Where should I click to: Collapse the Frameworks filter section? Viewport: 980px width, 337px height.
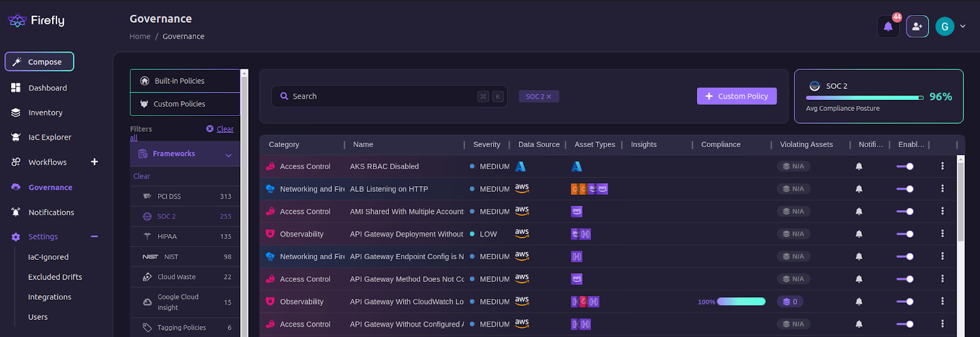(x=228, y=155)
